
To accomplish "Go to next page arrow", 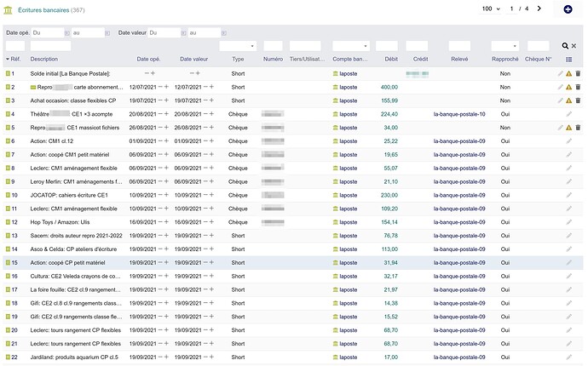I will pyautogui.click(x=539, y=9).
